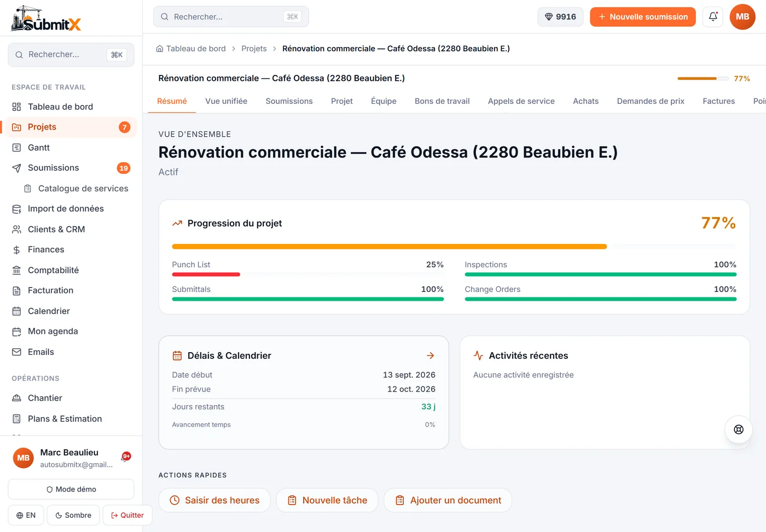Viewport: 766px width, 532px height.
Task: Open the MB user avatar menu
Action: click(742, 17)
